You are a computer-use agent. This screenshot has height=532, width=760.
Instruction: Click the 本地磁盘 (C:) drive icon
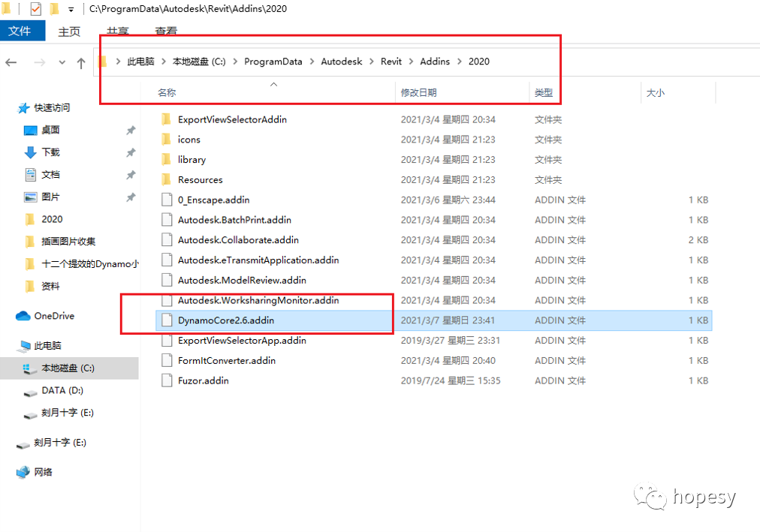coord(29,369)
